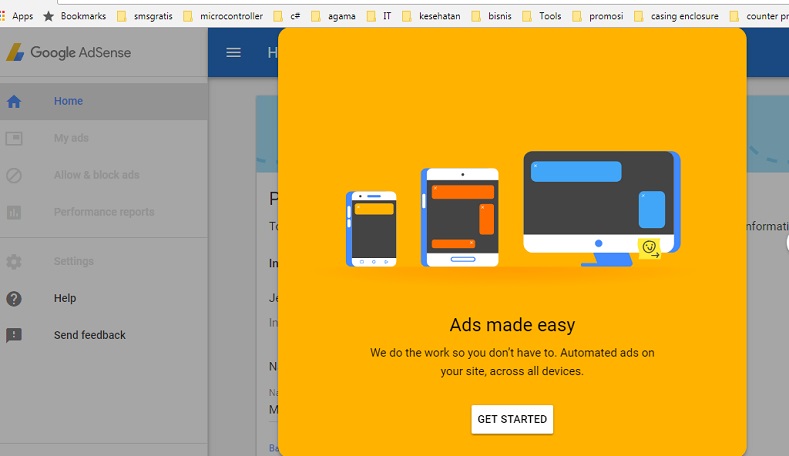Click the GET STARTED button
789x456 pixels.
pos(512,419)
